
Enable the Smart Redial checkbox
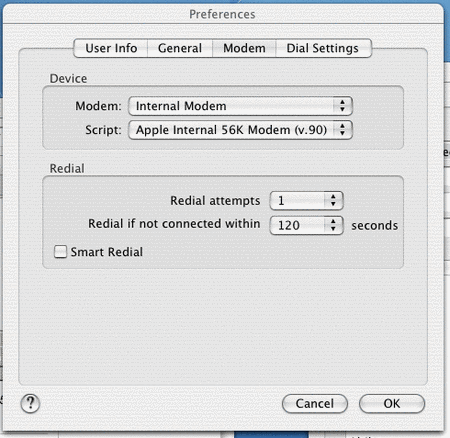60,252
